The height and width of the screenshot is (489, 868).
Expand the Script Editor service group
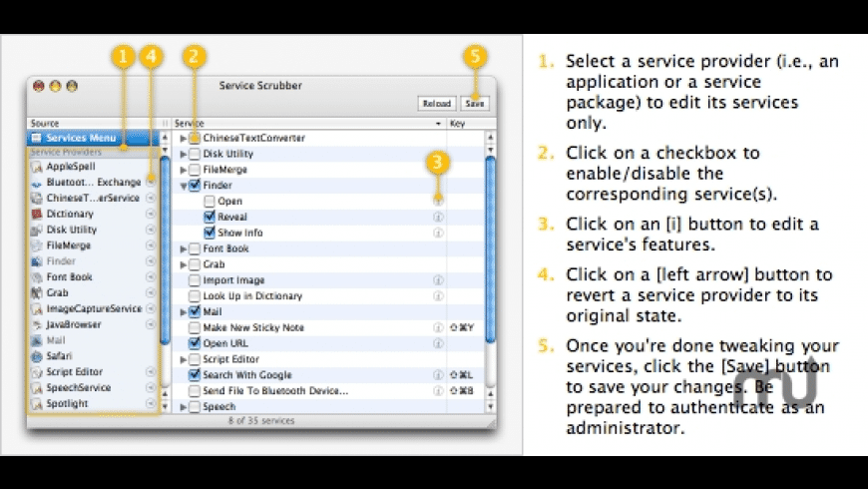point(184,359)
